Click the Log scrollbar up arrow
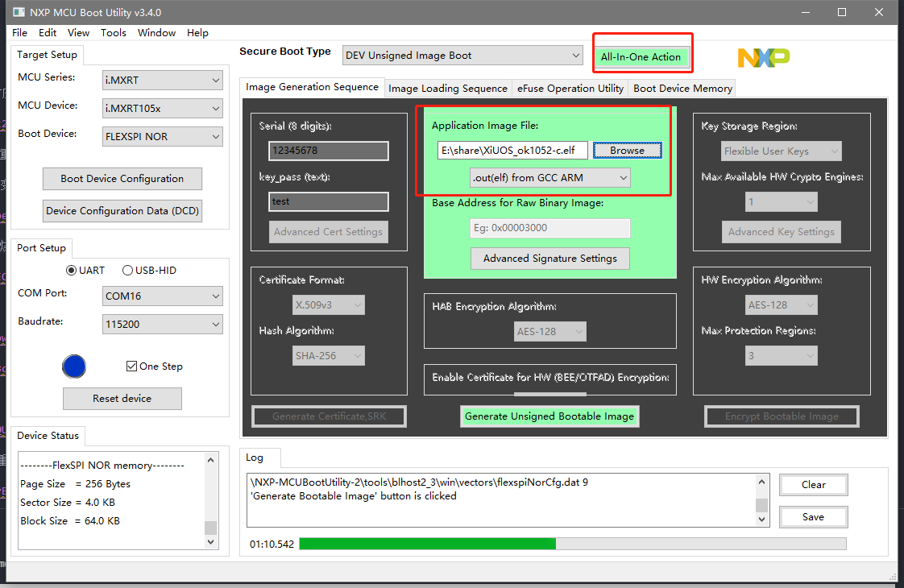 pyautogui.click(x=761, y=482)
